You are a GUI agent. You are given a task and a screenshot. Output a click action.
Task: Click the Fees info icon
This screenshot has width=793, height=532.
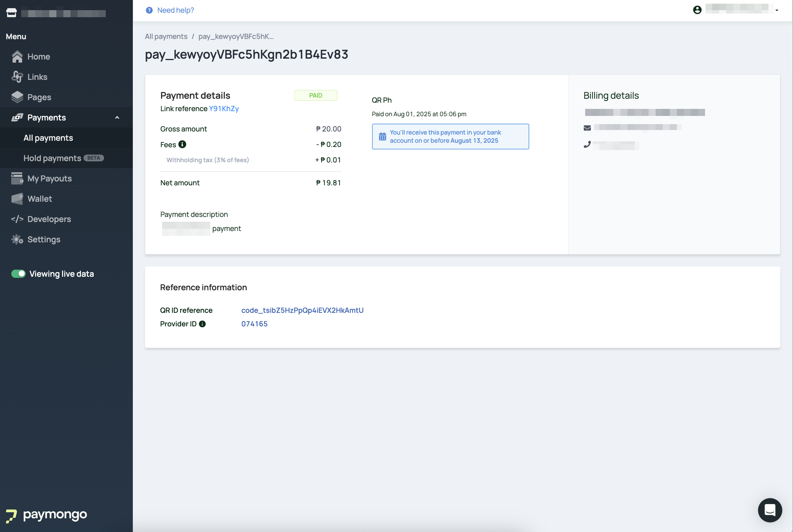point(182,144)
